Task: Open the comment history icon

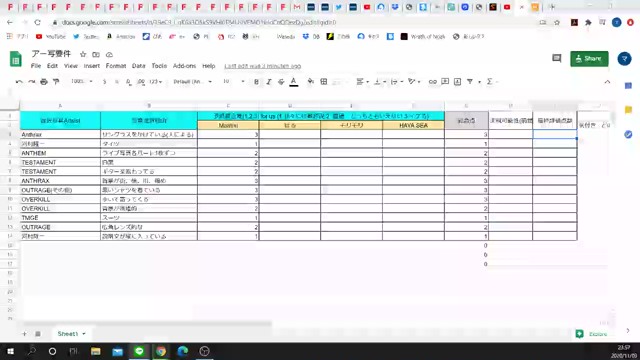Action: (x=557, y=58)
